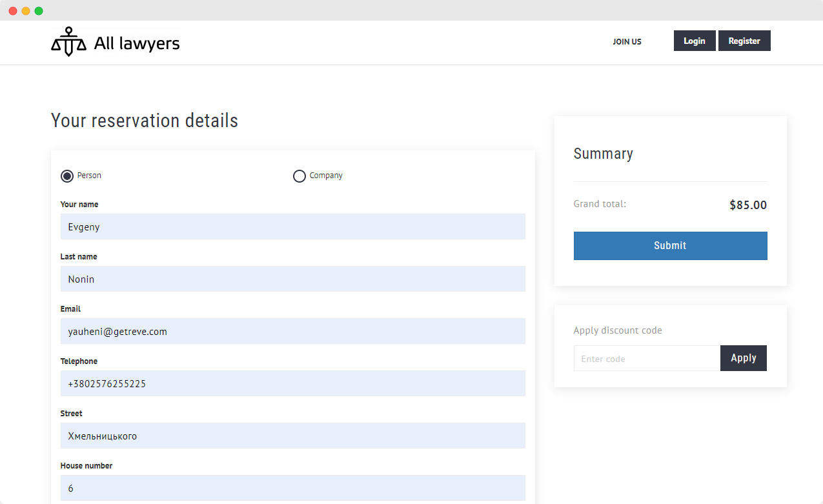Click the House number label
The width and height of the screenshot is (823, 504).
(86, 466)
